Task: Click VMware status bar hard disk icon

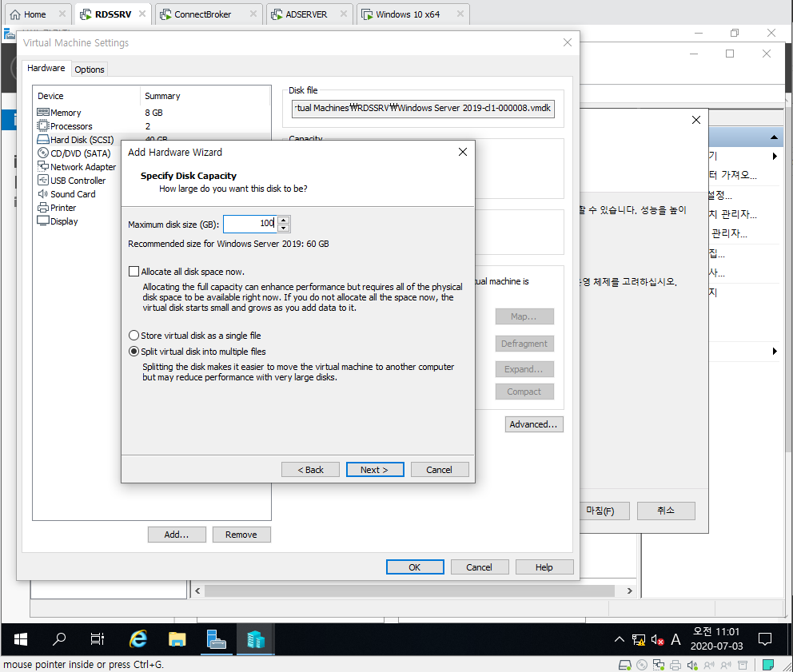Action: pyautogui.click(x=625, y=665)
